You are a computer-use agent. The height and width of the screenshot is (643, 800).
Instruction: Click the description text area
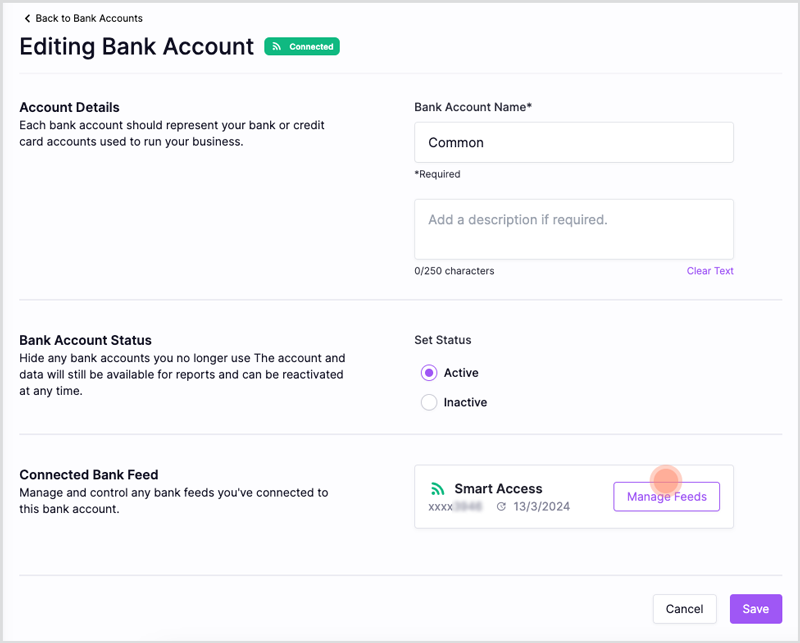click(x=574, y=229)
